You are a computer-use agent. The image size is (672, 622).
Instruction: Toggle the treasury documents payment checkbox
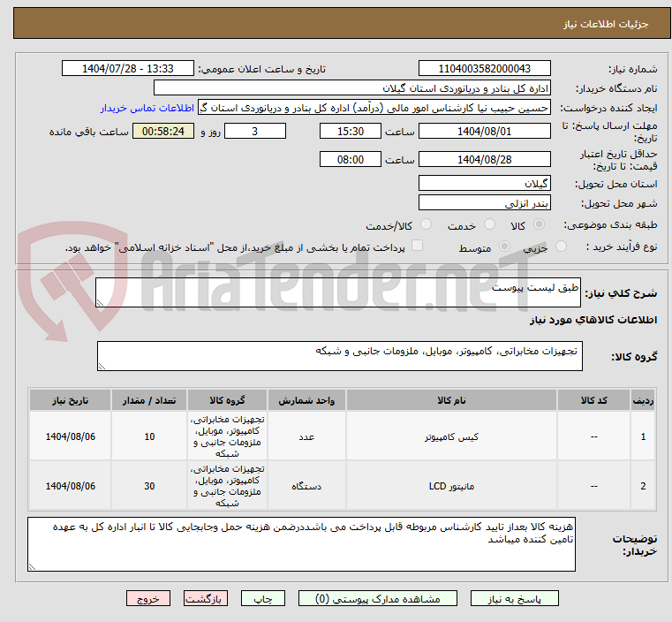[418, 247]
